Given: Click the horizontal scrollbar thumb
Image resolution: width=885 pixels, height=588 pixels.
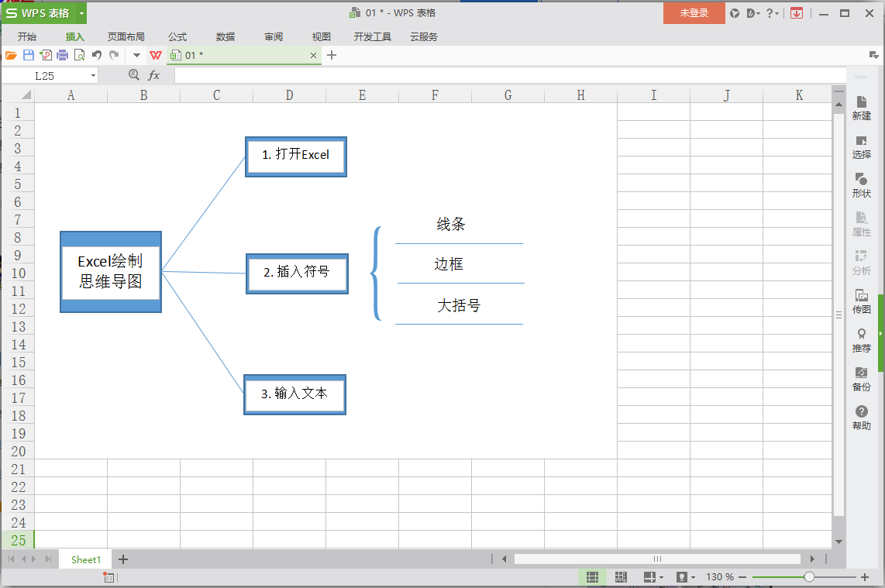Looking at the screenshot, I should click(657, 559).
